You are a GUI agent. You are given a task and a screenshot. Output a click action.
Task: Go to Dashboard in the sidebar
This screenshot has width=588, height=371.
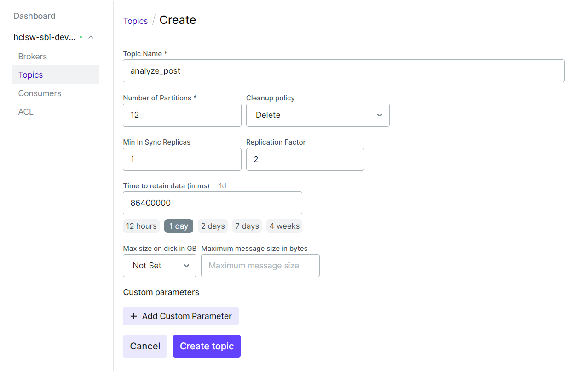point(35,16)
